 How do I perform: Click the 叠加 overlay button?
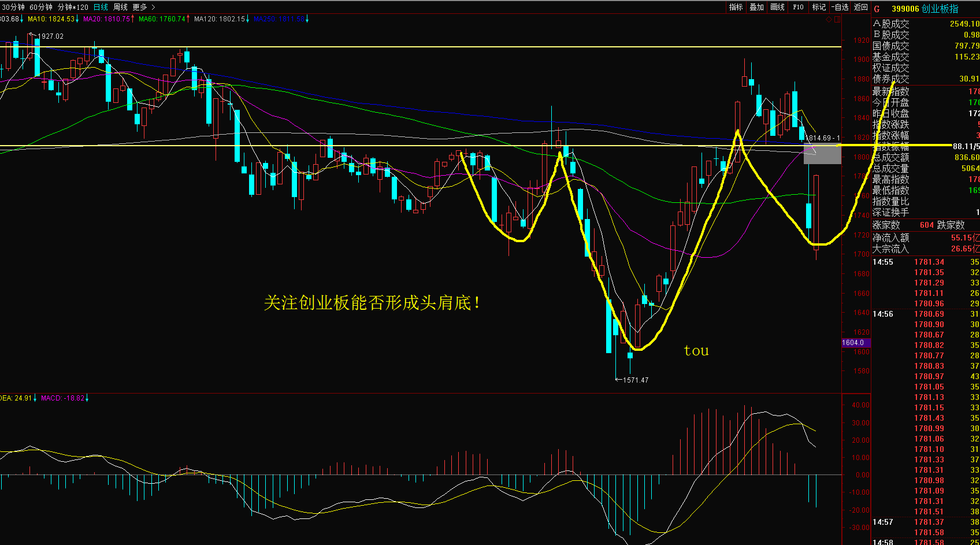click(x=756, y=7)
